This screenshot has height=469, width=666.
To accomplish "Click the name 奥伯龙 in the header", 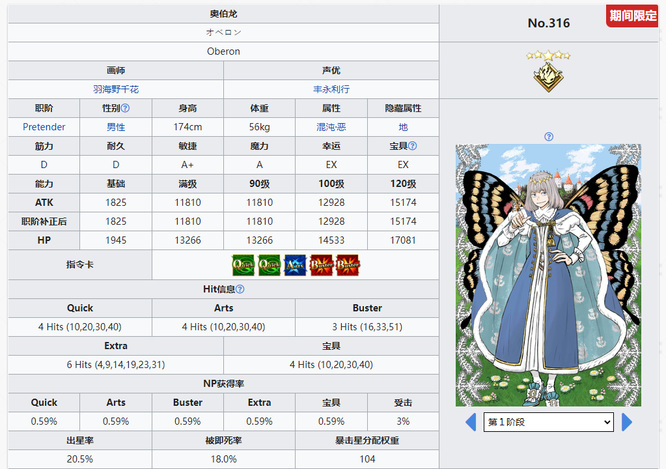I will (223, 14).
